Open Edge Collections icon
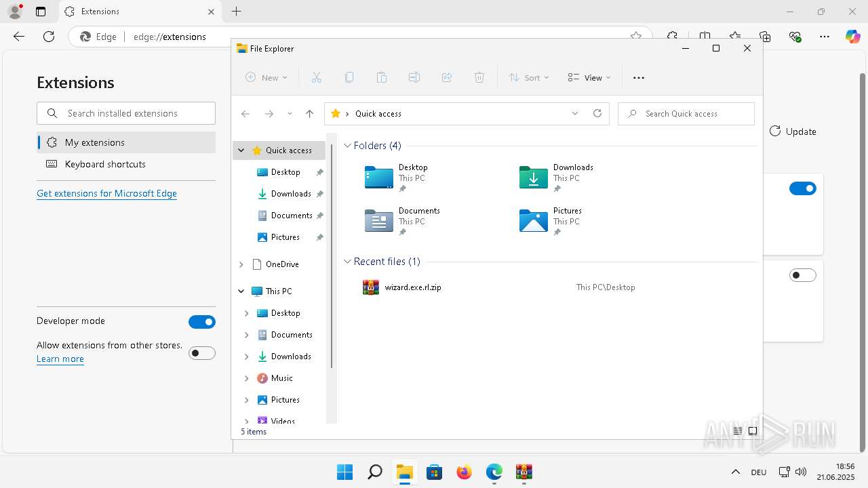Viewport: 868px width, 488px height. [x=765, y=37]
